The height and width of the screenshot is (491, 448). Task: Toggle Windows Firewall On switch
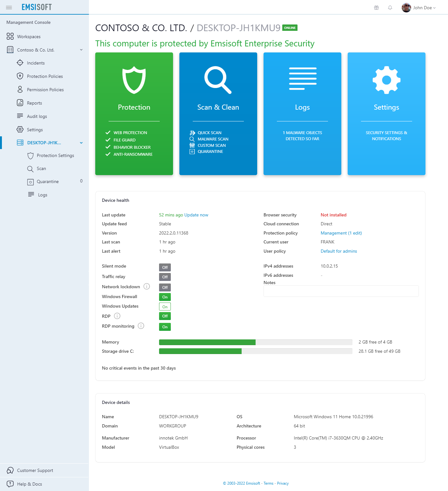pos(165,297)
